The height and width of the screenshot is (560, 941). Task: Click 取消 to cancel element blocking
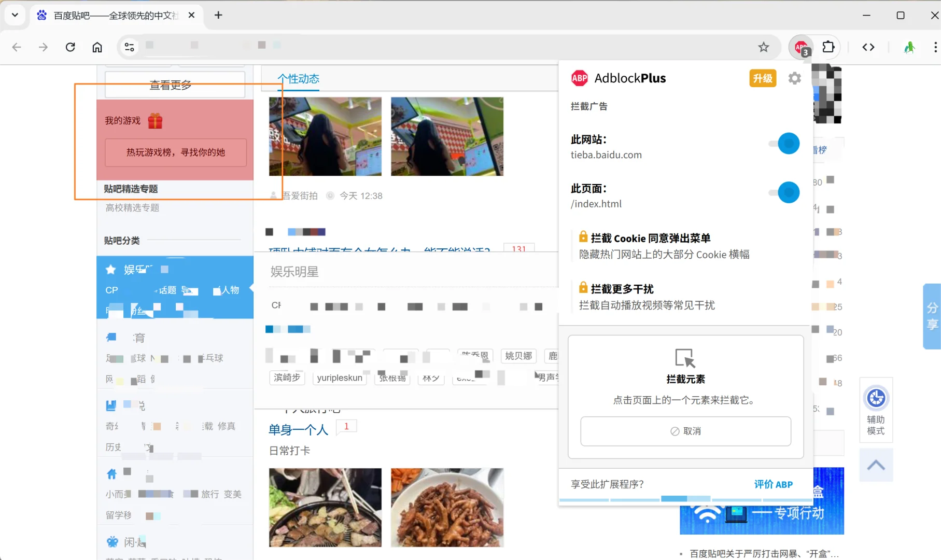pyautogui.click(x=685, y=431)
